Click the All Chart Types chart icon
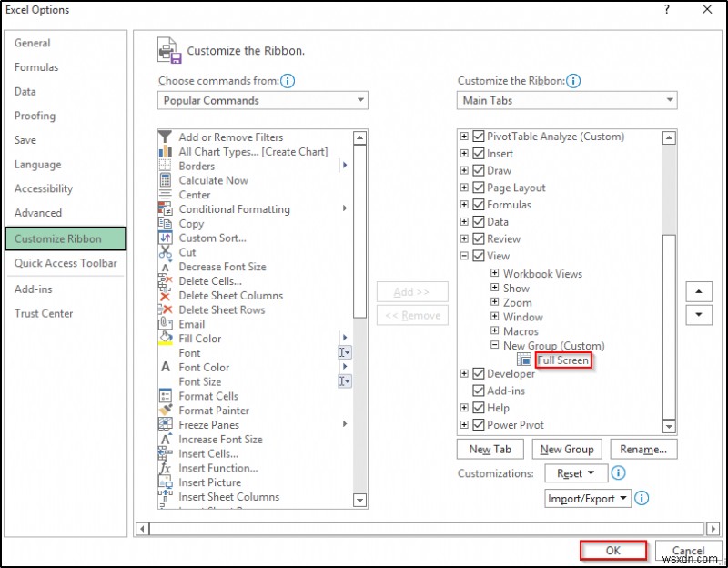The width and height of the screenshot is (728, 568). click(166, 151)
